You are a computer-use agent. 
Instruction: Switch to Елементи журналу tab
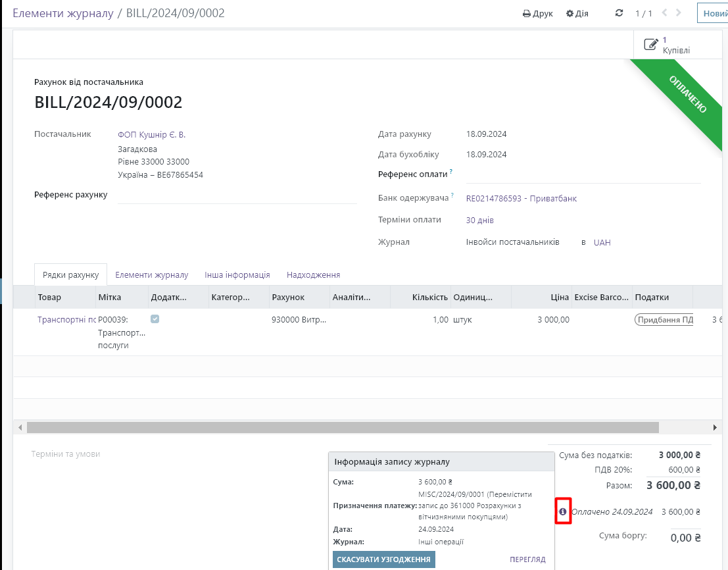coord(152,275)
